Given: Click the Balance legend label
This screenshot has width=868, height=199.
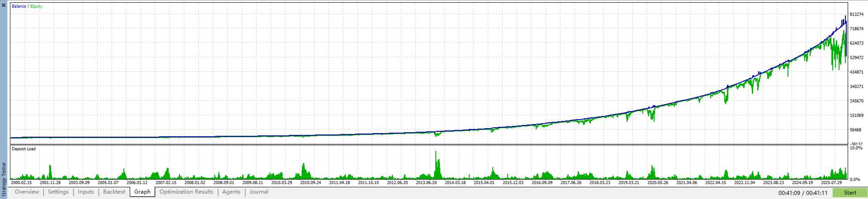Looking at the screenshot, I should (19, 6).
